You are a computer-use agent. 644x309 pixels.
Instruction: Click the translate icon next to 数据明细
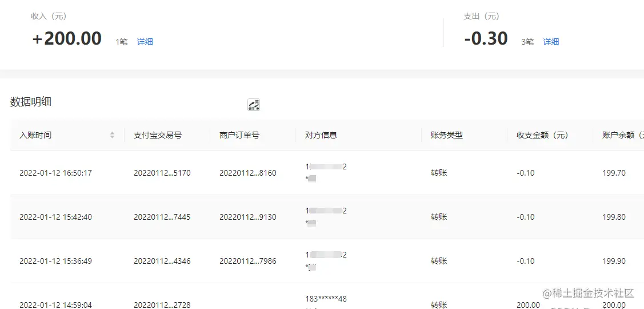pos(253,105)
